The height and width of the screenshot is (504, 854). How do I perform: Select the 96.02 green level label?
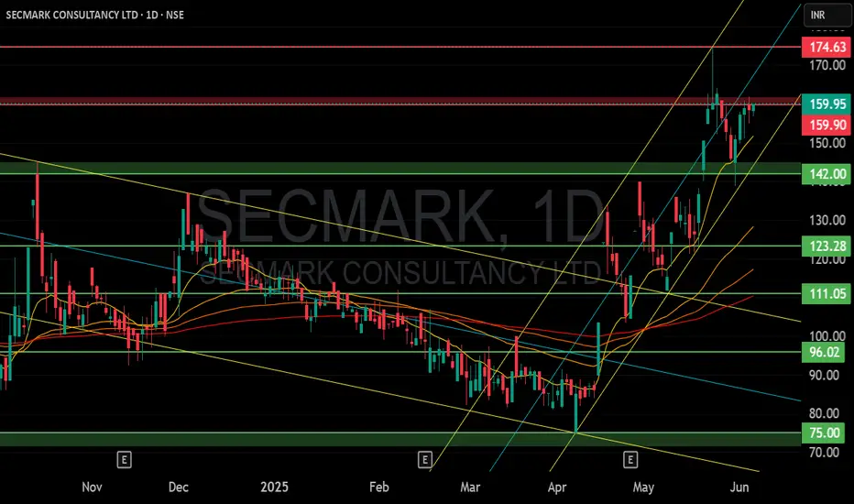pos(824,352)
